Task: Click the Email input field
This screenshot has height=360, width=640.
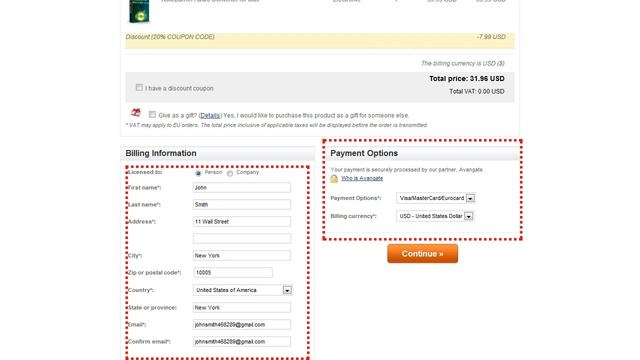Action: (242, 324)
